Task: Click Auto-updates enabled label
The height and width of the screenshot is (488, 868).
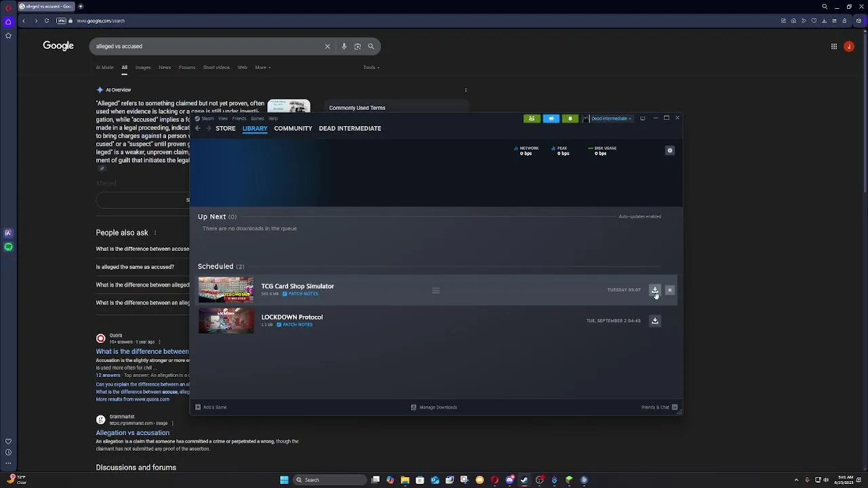Action: click(639, 217)
